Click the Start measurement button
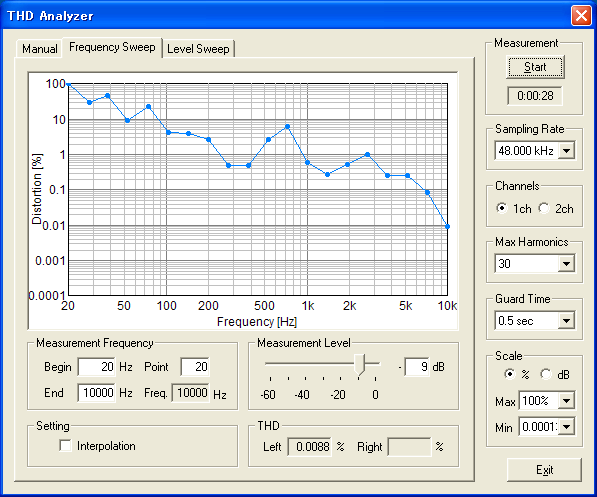The image size is (597, 497). 535,67
